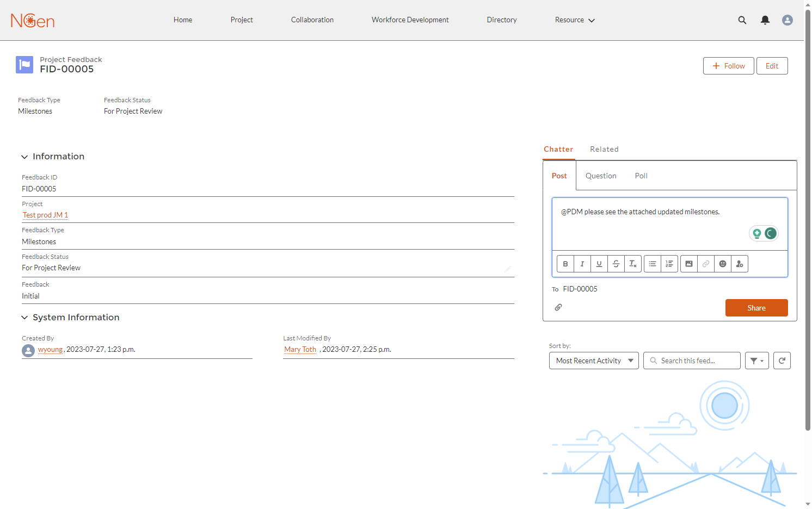Click the NGen logo
The height and width of the screenshot is (509, 812).
pos(33,20)
